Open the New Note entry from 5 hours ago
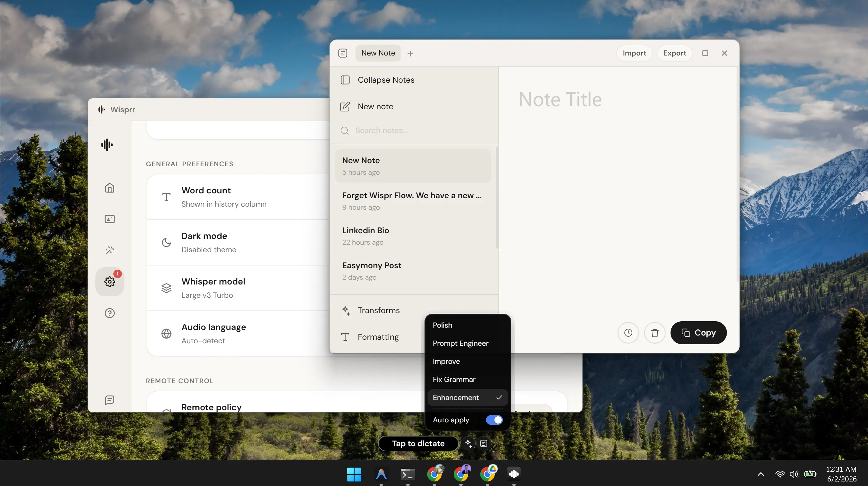Viewport: 868px width, 486px height. click(x=413, y=166)
